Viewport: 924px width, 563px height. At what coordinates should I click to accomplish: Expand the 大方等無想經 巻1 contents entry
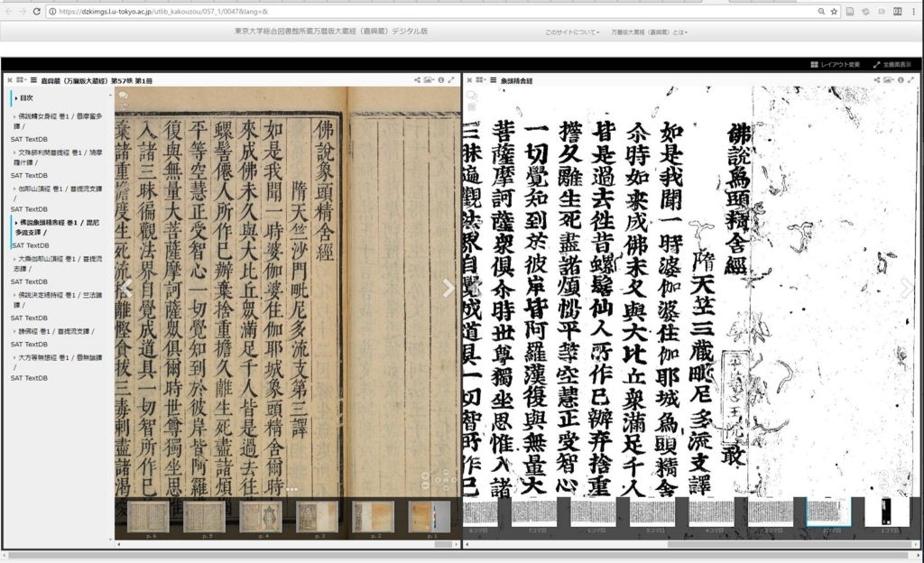click(x=57, y=362)
